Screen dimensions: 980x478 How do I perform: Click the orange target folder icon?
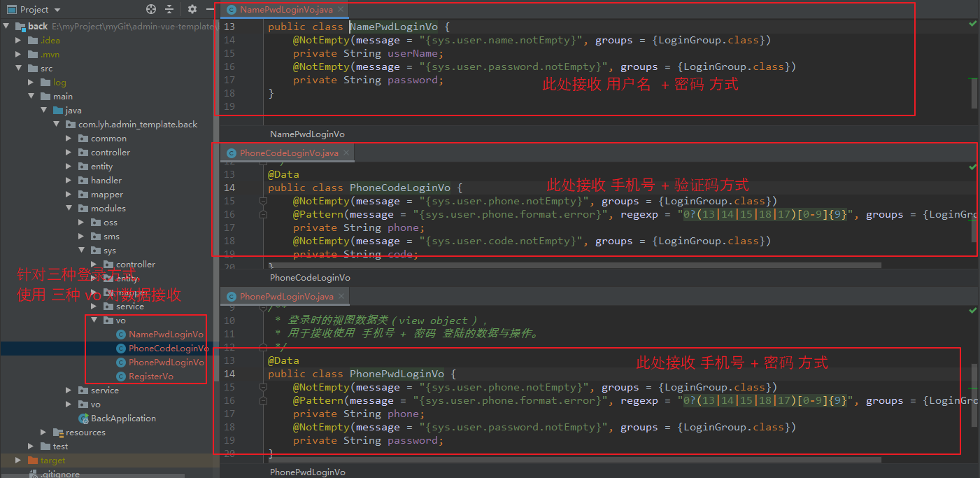(33, 461)
